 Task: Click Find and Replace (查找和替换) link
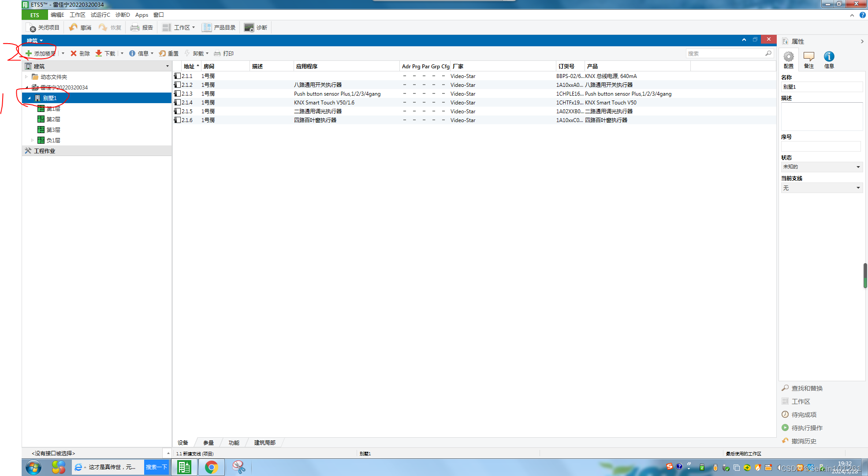pos(807,388)
